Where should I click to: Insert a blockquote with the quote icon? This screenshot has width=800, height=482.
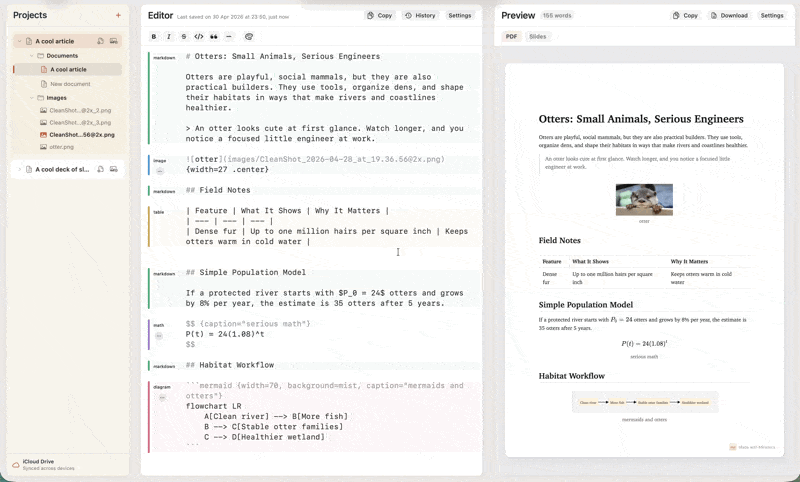(214, 37)
